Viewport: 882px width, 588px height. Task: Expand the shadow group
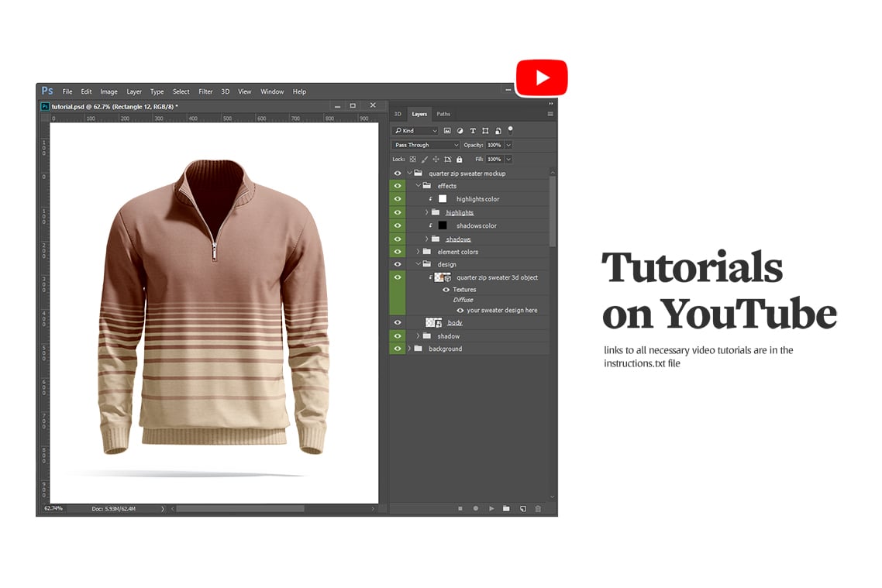tap(418, 335)
